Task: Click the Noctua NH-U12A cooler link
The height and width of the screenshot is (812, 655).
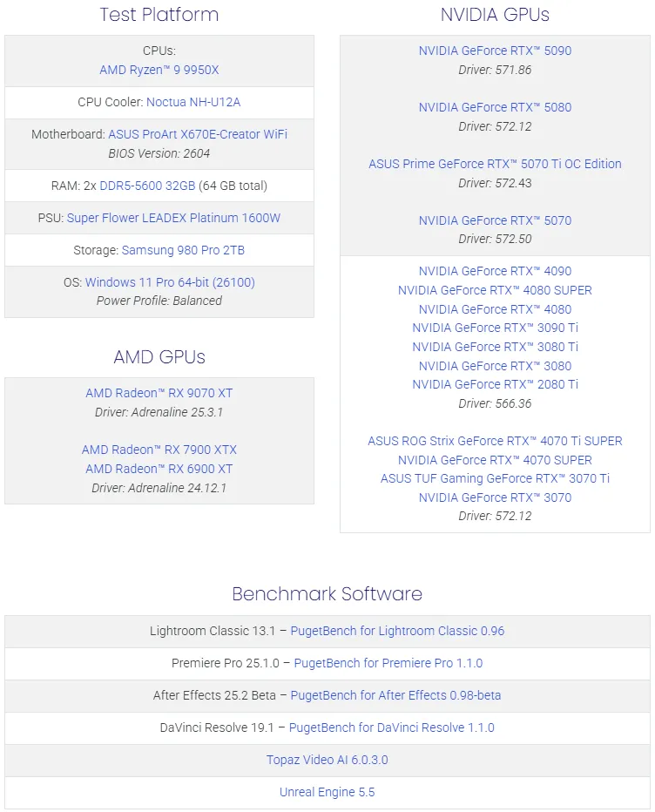Action: click(x=193, y=102)
